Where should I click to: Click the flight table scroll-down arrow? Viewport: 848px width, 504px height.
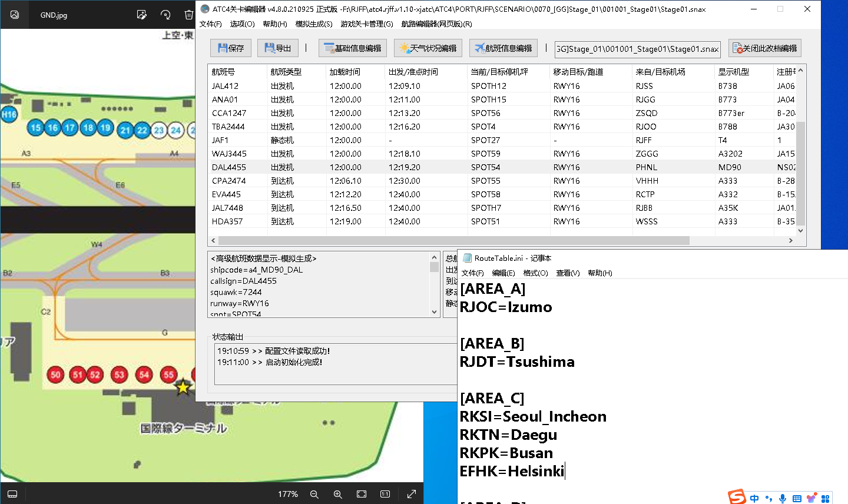click(800, 230)
